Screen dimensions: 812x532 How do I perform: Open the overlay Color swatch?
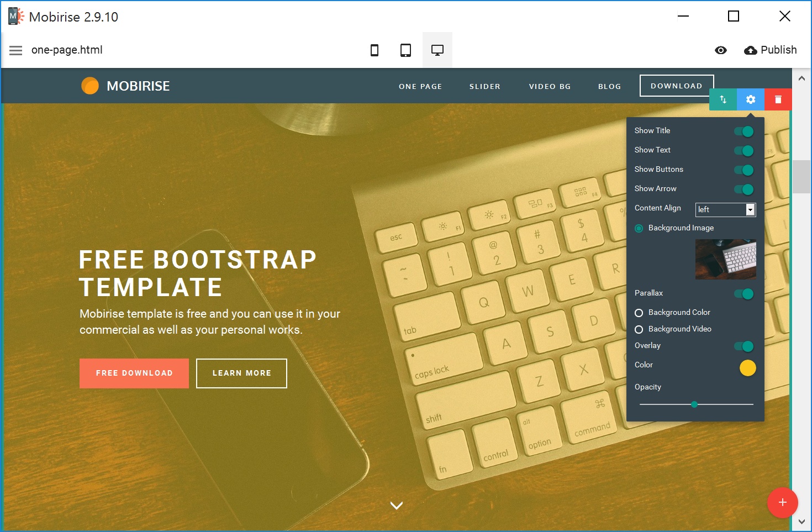click(748, 368)
